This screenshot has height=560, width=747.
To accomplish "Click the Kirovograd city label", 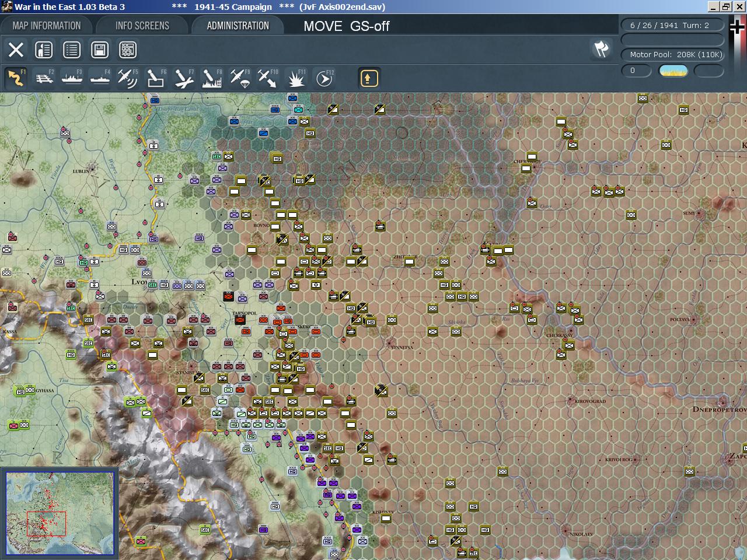I will click(x=590, y=401).
